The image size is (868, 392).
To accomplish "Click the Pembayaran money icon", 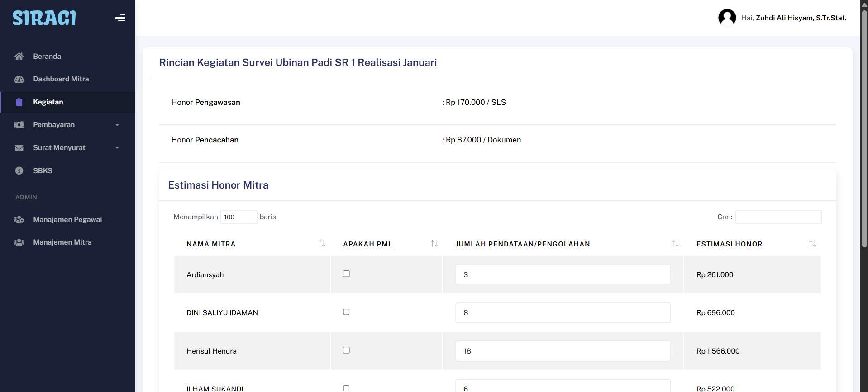I will tap(19, 125).
